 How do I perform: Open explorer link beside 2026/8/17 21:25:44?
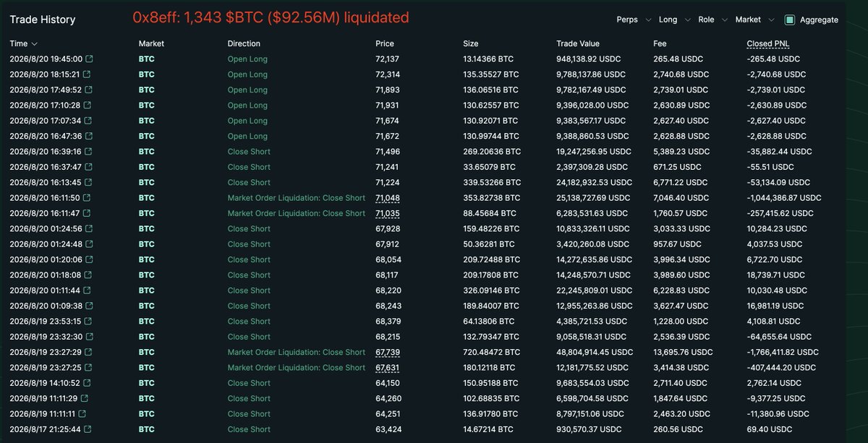click(x=88, y=429)
